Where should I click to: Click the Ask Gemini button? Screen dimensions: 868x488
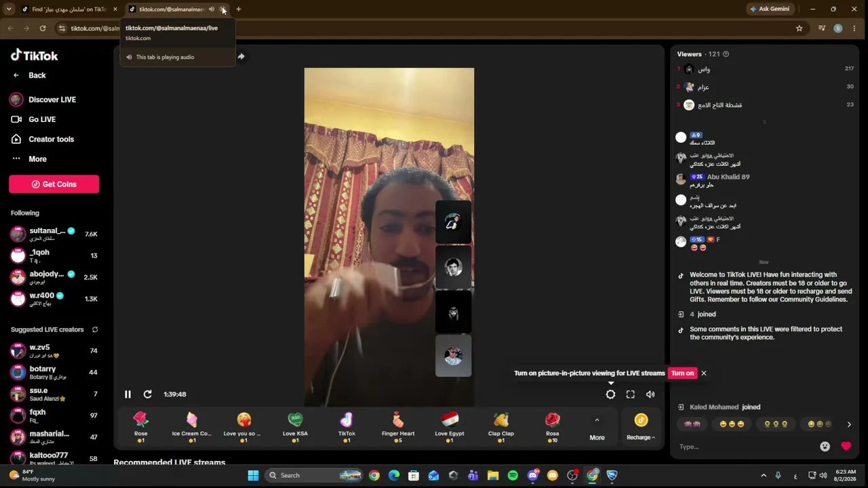click(x=770, y=9)
